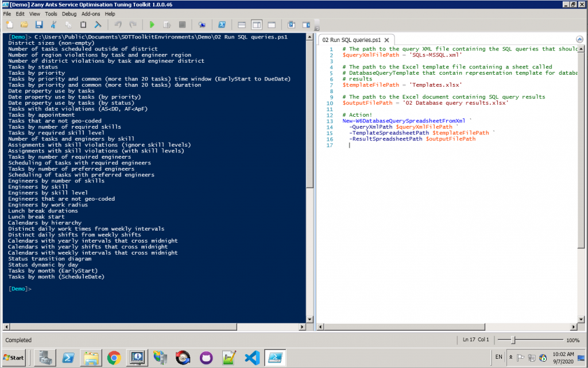Click 'SQLs-MSSQL.xml' string in script
The width and height of the screenshot is (588, 368).
coord(435,55)
